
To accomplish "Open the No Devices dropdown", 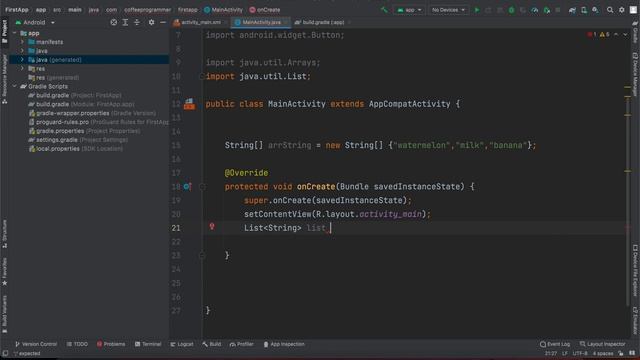I will pos(448,10).
